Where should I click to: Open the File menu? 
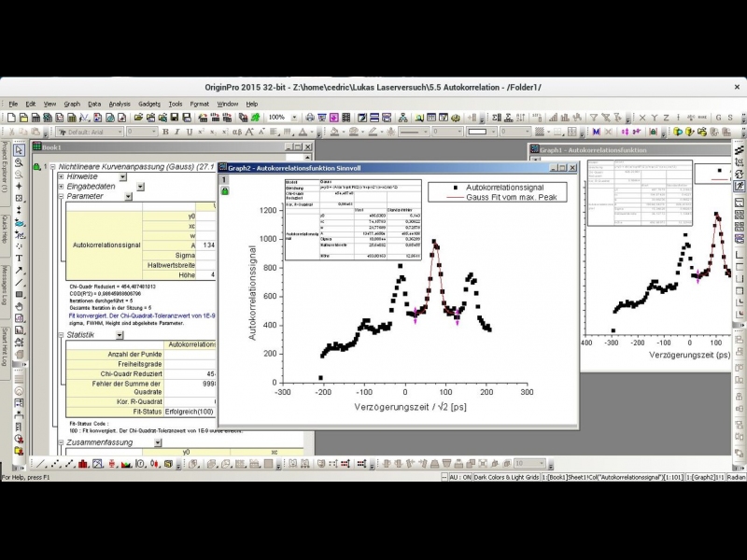[x=13, y=104]
